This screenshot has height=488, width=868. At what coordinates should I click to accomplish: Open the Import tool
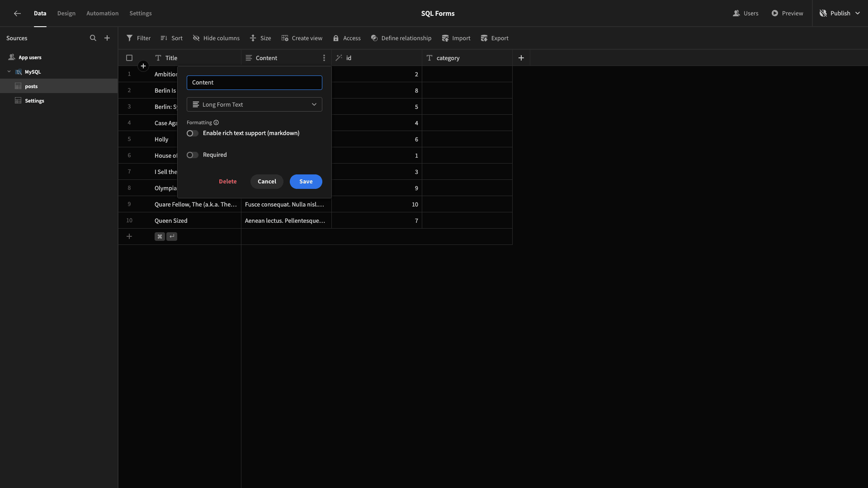[456, 38]
